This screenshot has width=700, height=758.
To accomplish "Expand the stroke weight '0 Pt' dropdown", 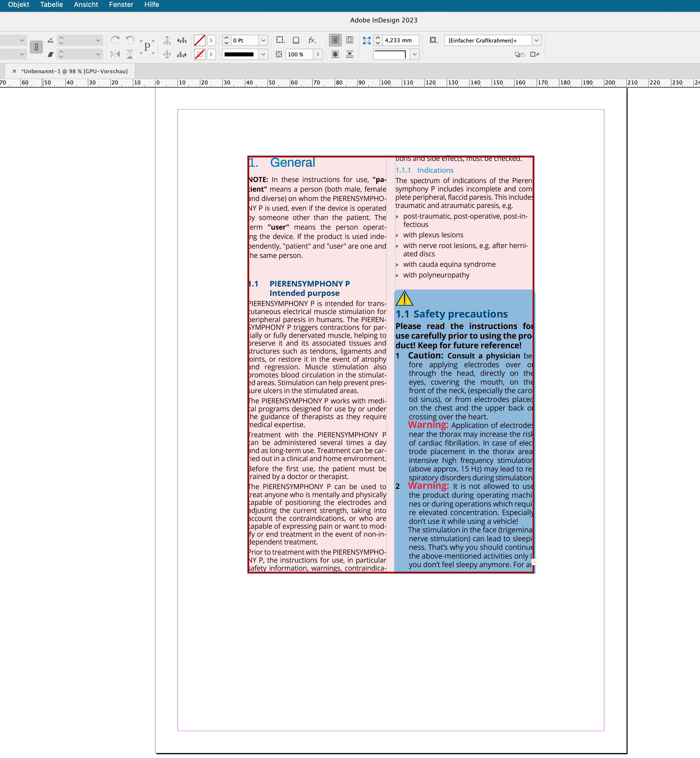I will coord(263,41).
